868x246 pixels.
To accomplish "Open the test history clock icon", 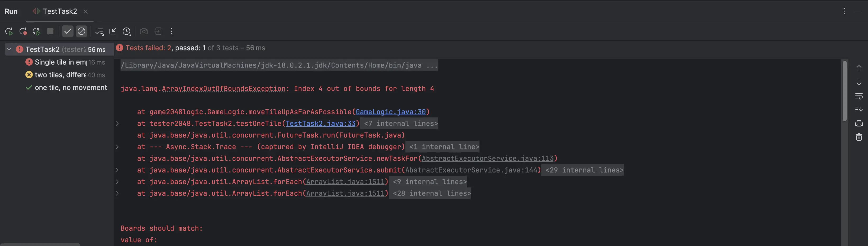I will pos(127,31).
